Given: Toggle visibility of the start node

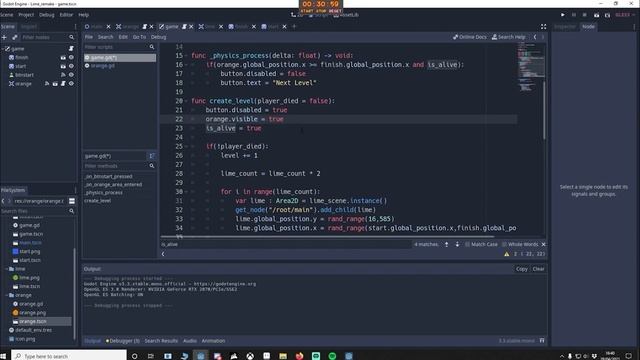Looking at the screenshot, I should (x=71, y=66).
